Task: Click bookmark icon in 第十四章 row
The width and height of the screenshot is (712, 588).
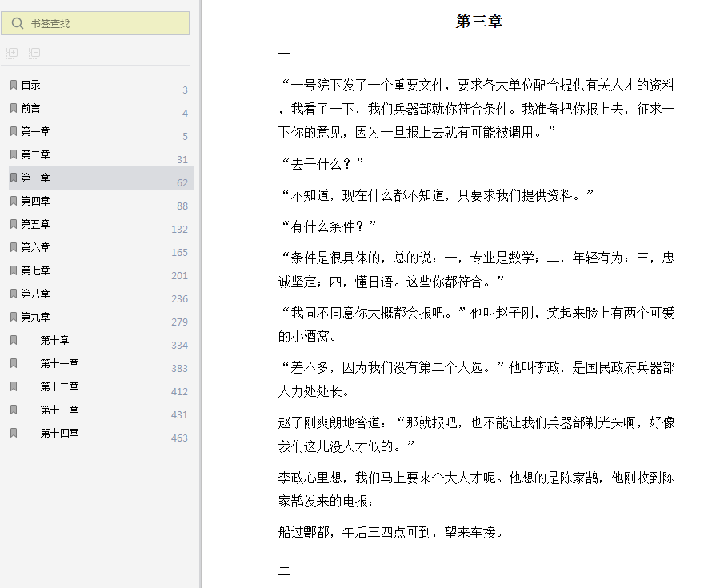Action: pyautogui.click(x=14, y=432)
